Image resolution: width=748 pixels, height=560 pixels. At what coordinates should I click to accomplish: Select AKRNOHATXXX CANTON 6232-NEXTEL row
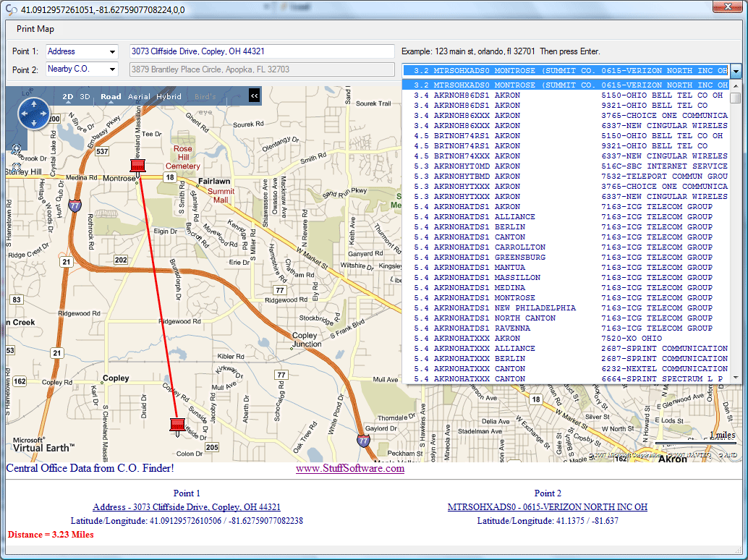566,369
